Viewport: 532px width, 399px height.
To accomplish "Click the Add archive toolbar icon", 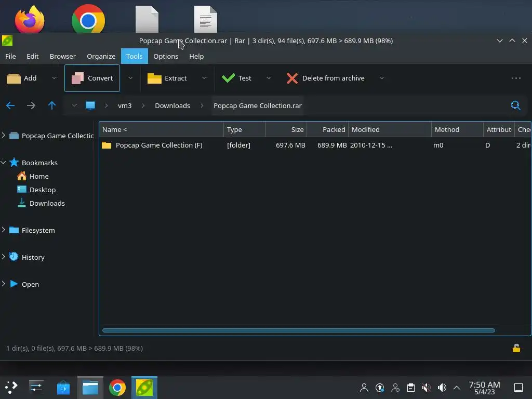I will click(x=14, y=78).
